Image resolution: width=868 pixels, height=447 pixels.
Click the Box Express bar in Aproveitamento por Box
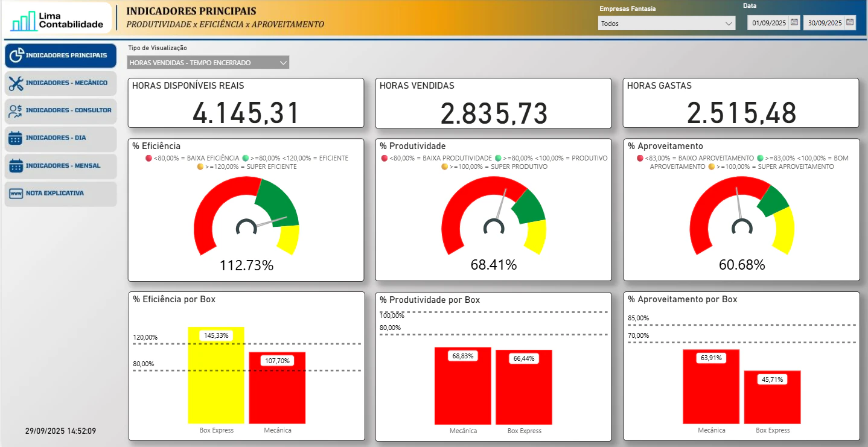772,397
